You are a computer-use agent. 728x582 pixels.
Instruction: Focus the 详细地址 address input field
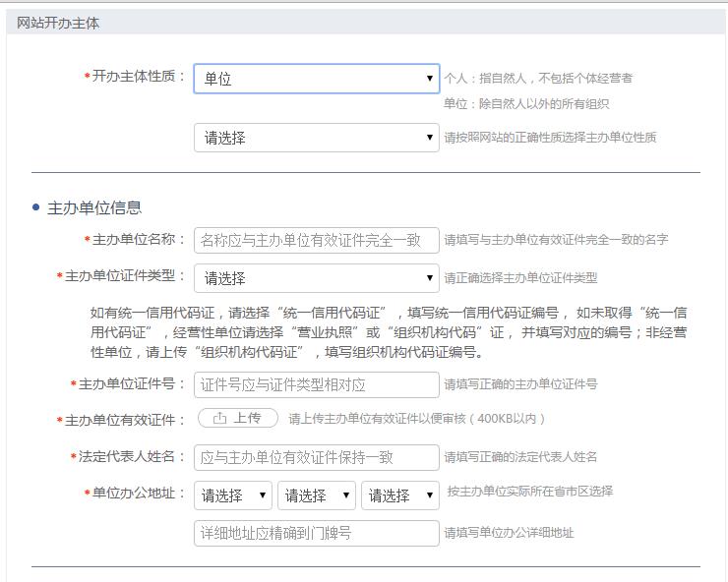click(x=316, y=533)
